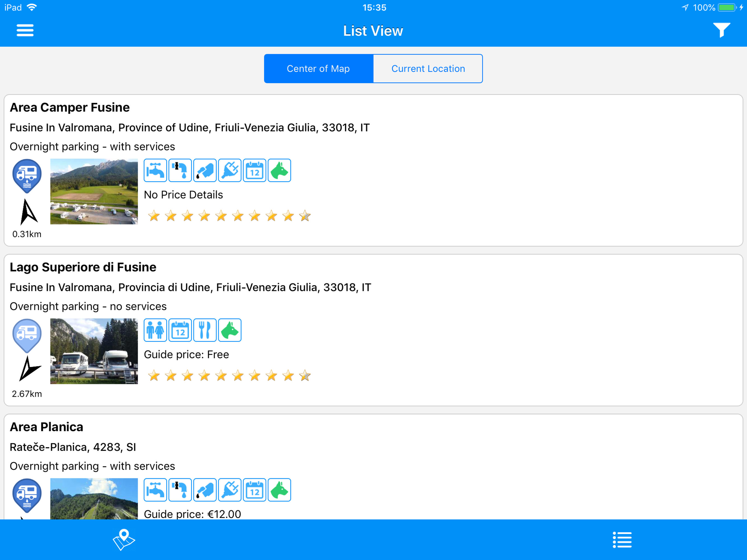The image size is (747, 560).
Task: Tap dogs allowed icon for Lago Superiore
Action: tap(230, 330)
